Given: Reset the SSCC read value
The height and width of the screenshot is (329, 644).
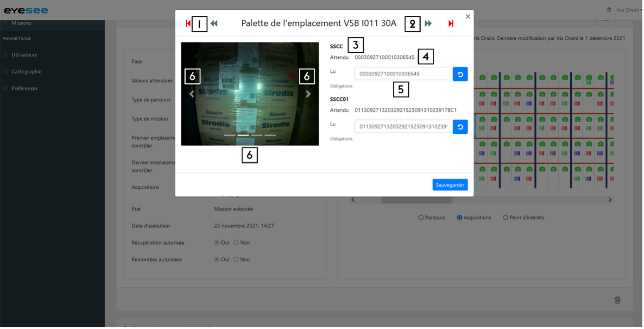Looking at the screenshot, I should [x=460, y=74].
